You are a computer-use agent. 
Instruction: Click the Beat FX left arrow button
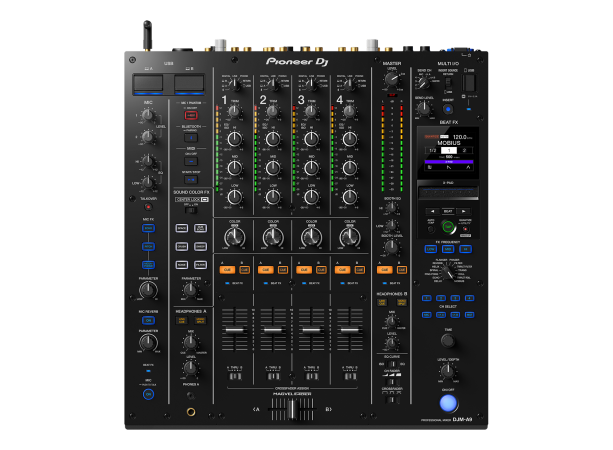coord(432,211)
